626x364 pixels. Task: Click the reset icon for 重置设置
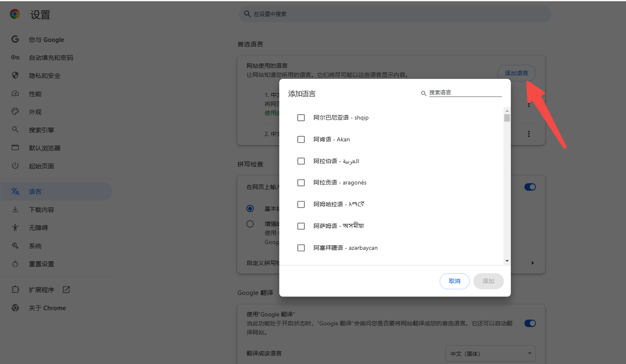coord(15,264)
